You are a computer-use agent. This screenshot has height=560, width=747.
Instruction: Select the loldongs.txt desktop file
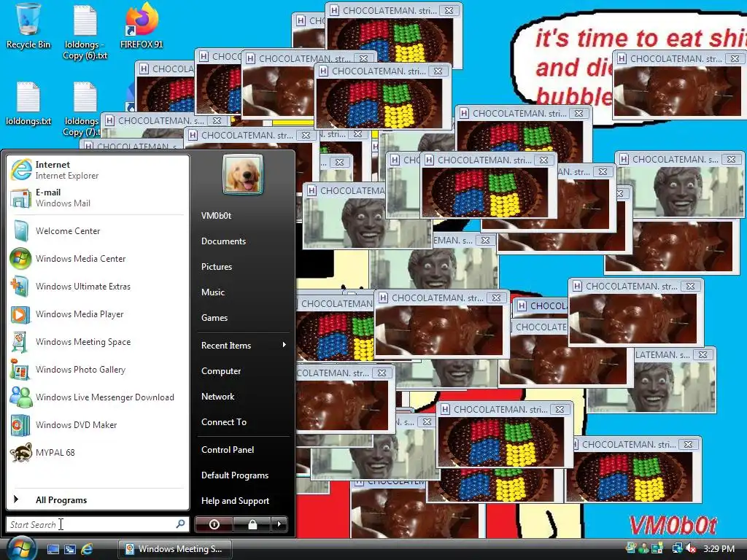pyautogui.click(x=28, y=104)
